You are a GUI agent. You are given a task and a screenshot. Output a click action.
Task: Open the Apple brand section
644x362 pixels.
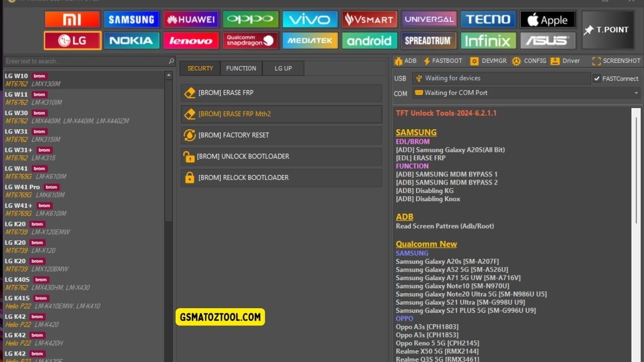point(547,19)
